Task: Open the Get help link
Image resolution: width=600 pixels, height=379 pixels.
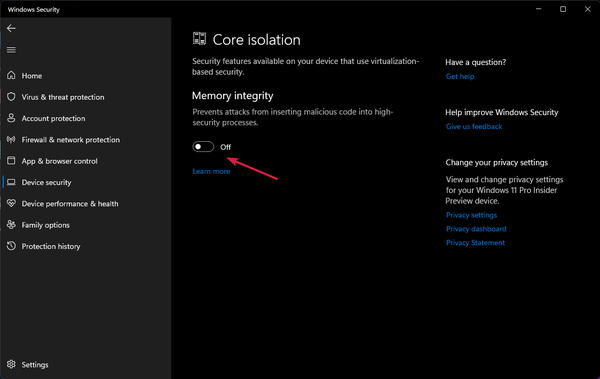Action: pos(460,77)
